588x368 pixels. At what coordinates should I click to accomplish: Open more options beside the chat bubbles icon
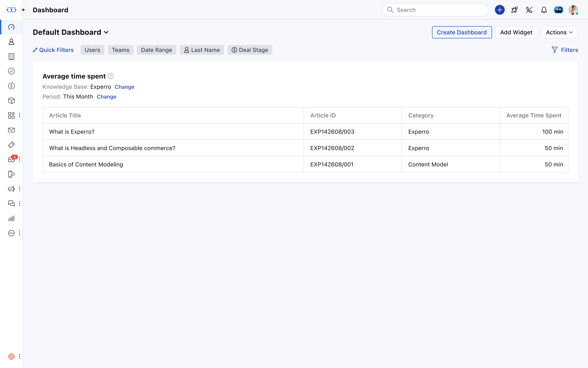coord(19,203)
